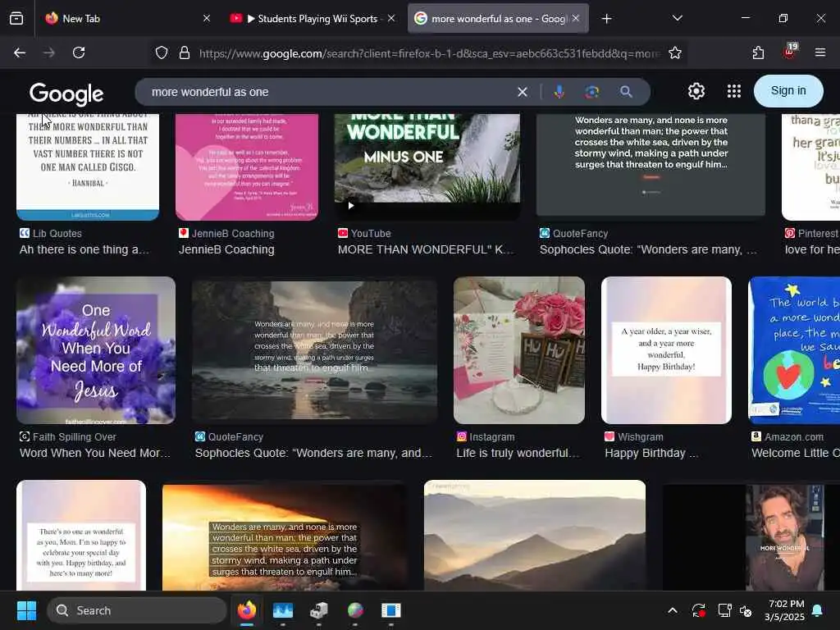Image resolution: width=840 pixels, height=630 pixels.
Task: Start Google voice search microphone
Action: 559,92
